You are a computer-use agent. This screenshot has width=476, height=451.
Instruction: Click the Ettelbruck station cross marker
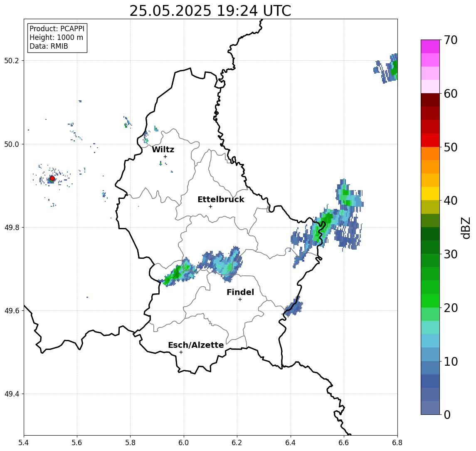tap(210, 207)
